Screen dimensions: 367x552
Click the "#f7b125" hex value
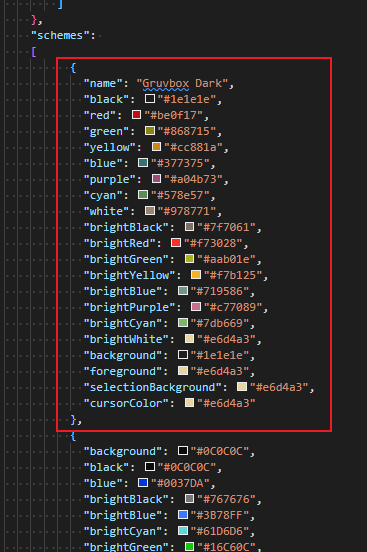point(233,275)
